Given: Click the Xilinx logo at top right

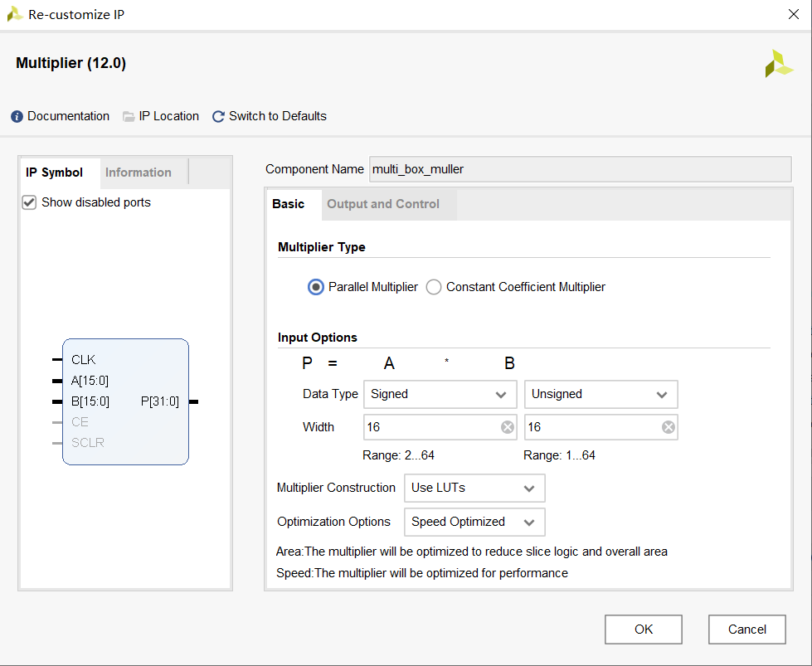Looking at the screenshot, I should point(779,64).
